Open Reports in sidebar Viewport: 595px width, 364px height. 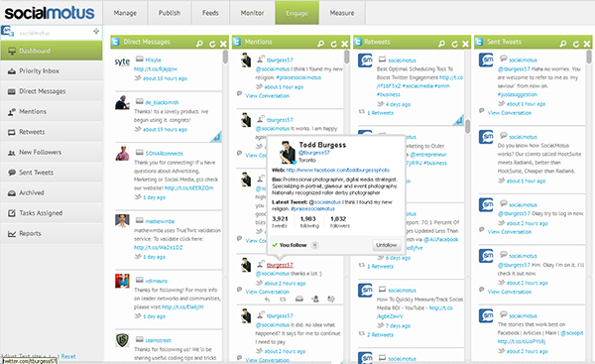(x=52, y=233)
